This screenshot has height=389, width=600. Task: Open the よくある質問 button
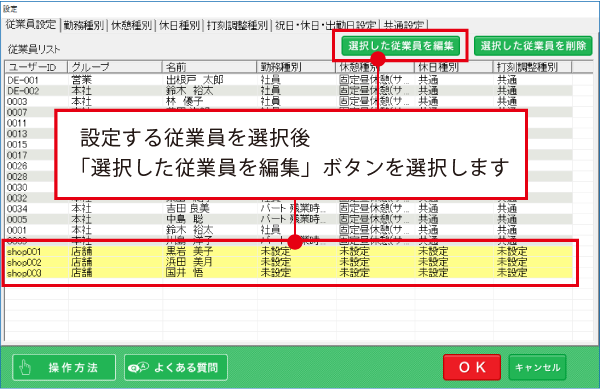point(176,367)
